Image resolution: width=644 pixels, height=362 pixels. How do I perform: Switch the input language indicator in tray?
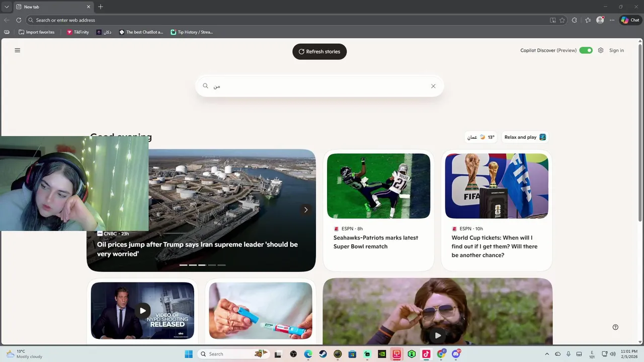tap(592, 354)
